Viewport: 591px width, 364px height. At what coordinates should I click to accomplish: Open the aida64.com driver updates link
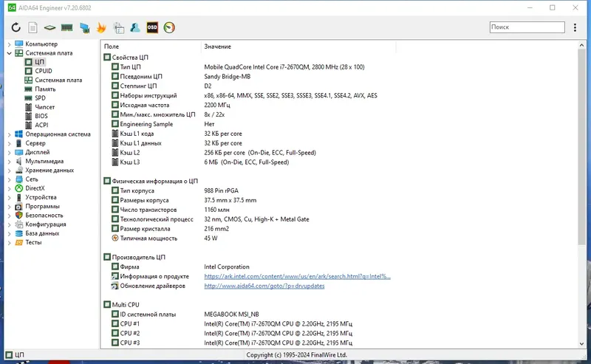point(264,286)
